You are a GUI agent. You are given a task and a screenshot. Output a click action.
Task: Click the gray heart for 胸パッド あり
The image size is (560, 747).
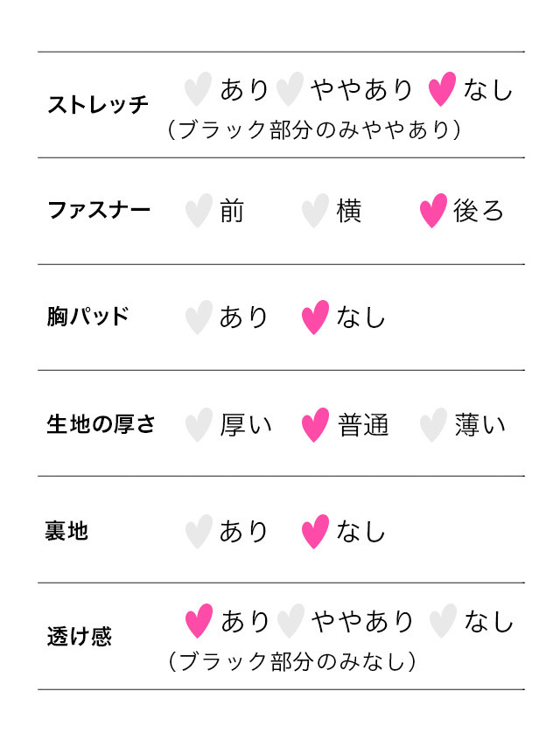[x=199, y=318]
